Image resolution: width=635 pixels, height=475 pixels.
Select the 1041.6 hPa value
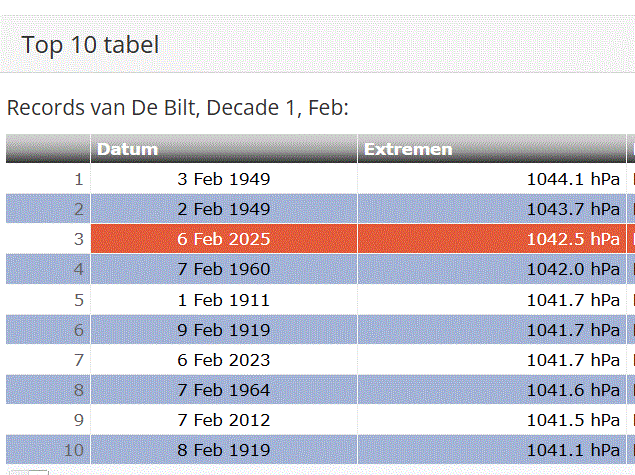(x=573, y=390)
